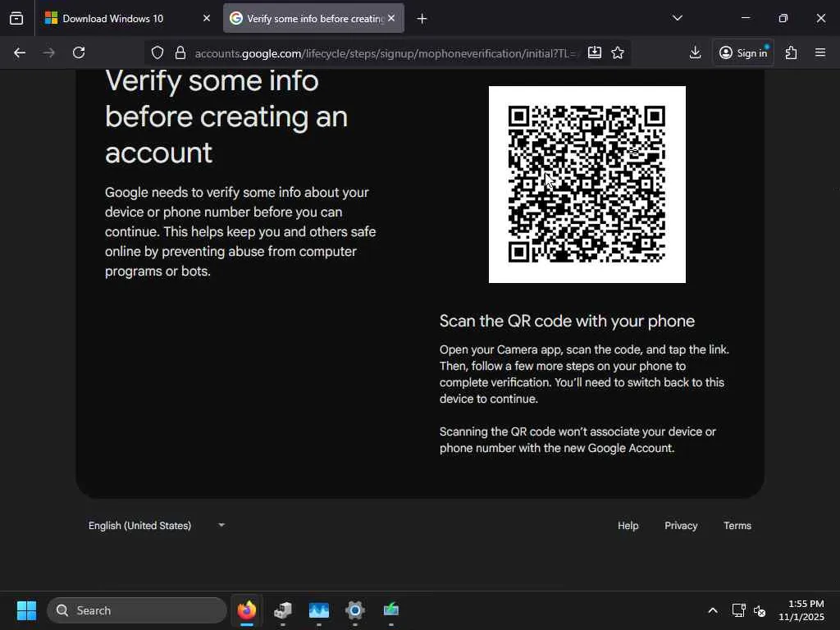Click the taskbar Search box
840x630 pixels.
coord(137,610)
